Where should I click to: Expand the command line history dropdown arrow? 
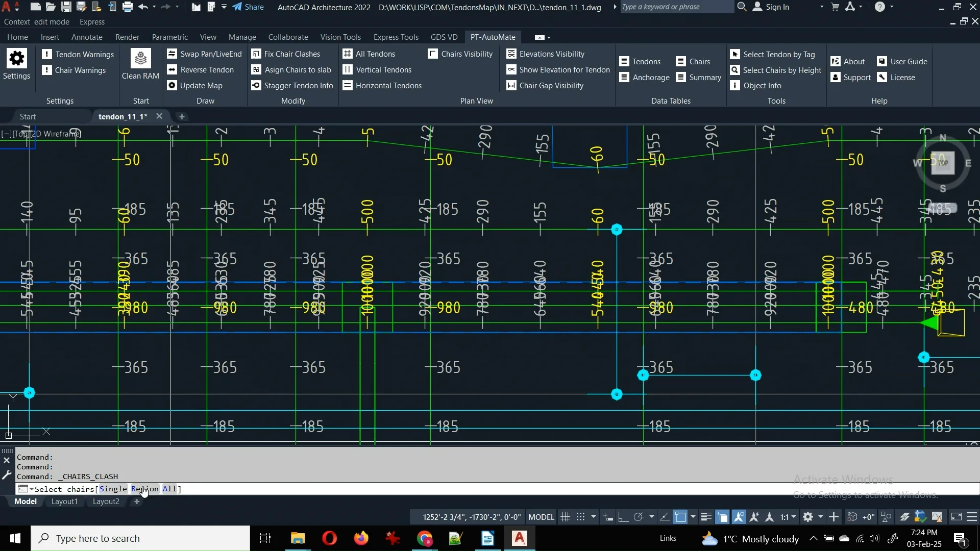[x=31, y=489]
